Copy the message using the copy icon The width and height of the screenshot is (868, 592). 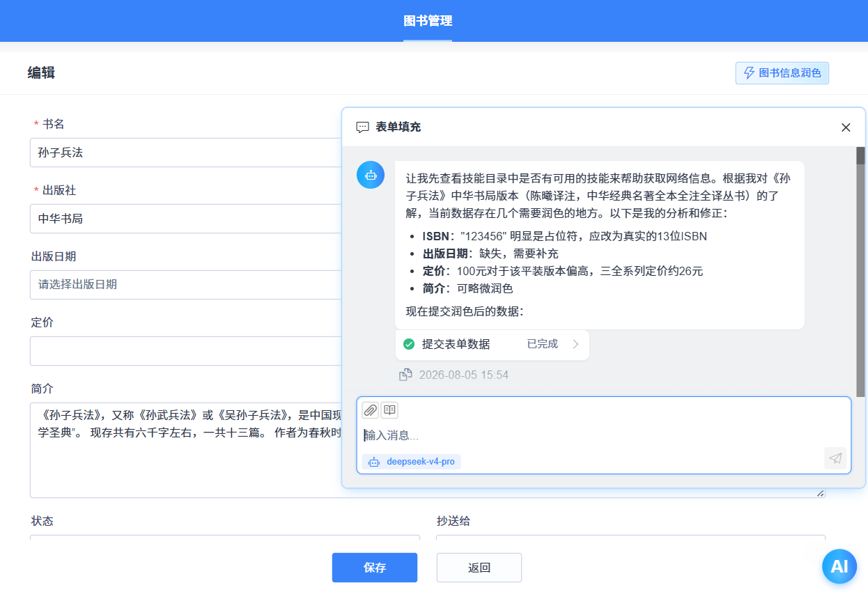(x=405, y=375)
